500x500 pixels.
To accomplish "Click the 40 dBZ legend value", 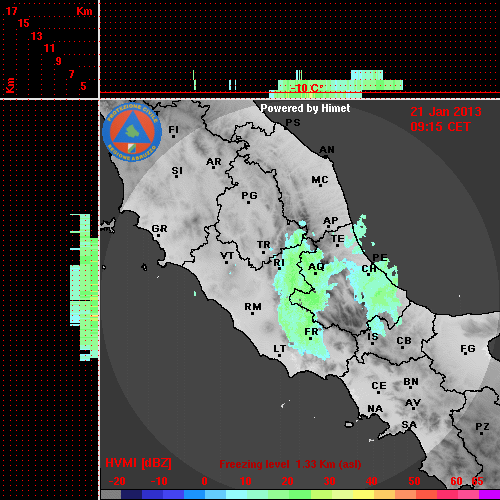I will point(371,481).
